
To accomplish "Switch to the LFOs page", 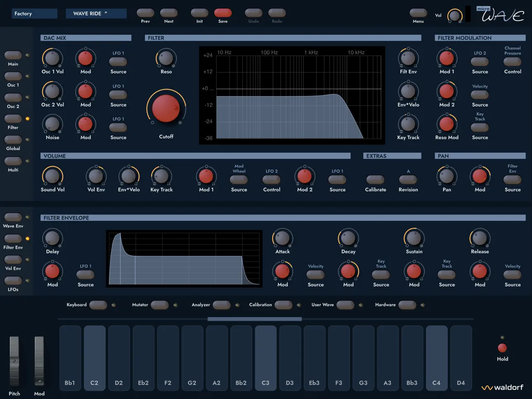I will point(13,281).
